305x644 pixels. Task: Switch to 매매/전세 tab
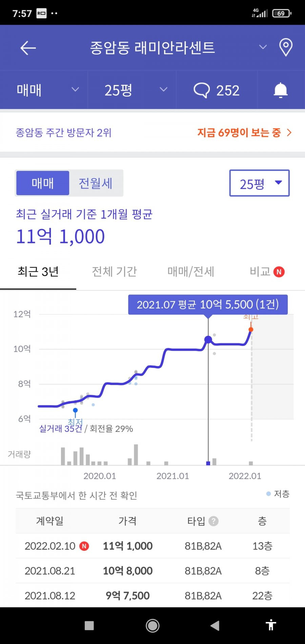point(191,271)
